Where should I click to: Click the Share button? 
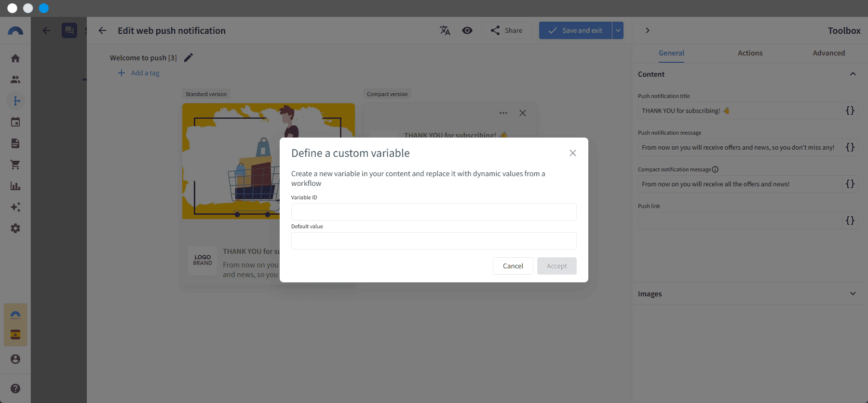click(x=507, y=30)
